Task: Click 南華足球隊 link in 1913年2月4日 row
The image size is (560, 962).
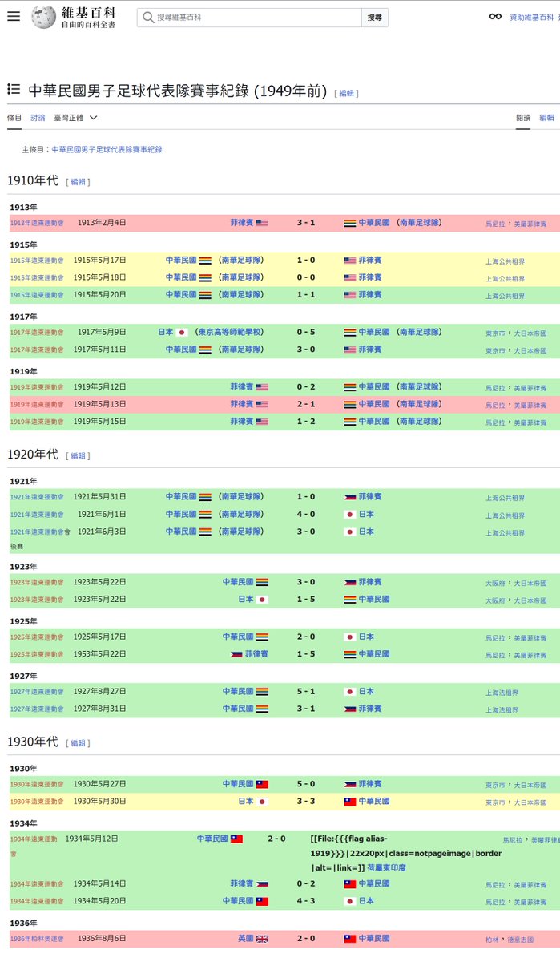Action: (420, 223)
